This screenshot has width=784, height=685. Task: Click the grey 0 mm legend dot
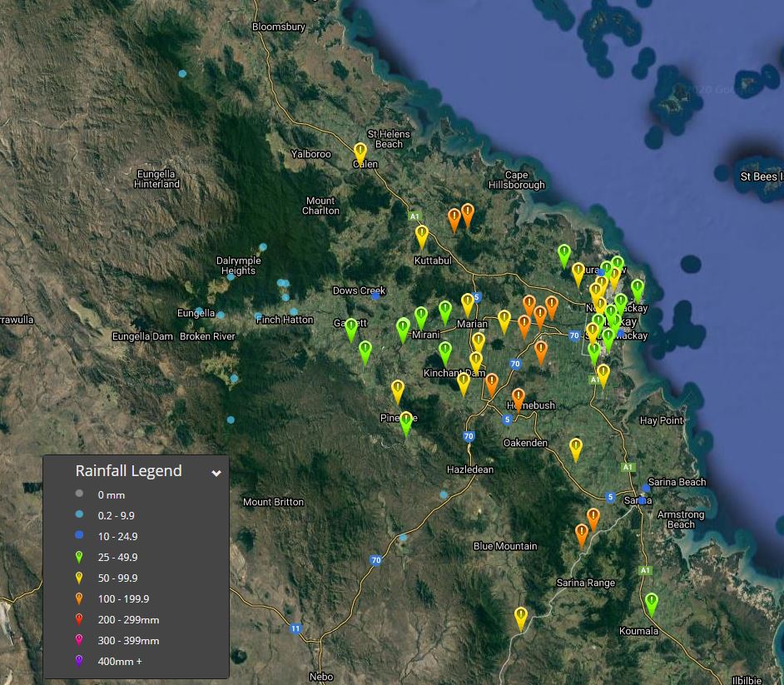(79, 495)
